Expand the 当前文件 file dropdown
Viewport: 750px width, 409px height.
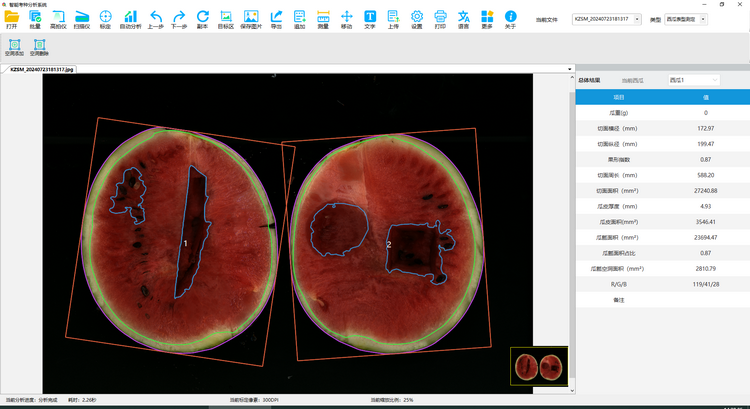pos(607,19)
